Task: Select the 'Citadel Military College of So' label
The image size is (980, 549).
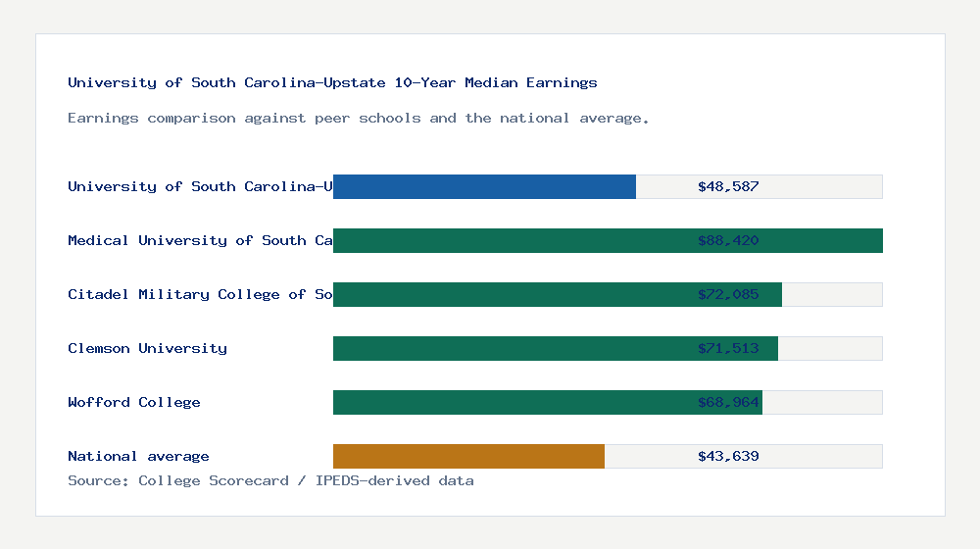Action: [x=200, y=294]
